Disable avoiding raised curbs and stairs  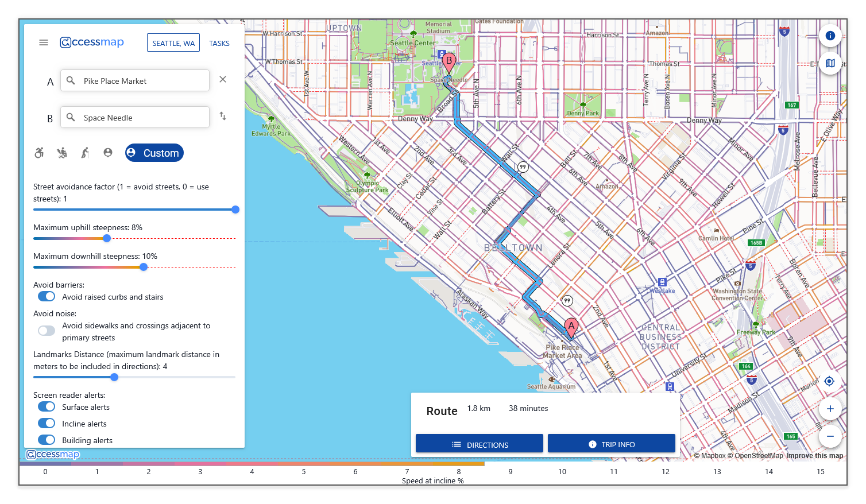pyautogui.click(x=46, y=296)
